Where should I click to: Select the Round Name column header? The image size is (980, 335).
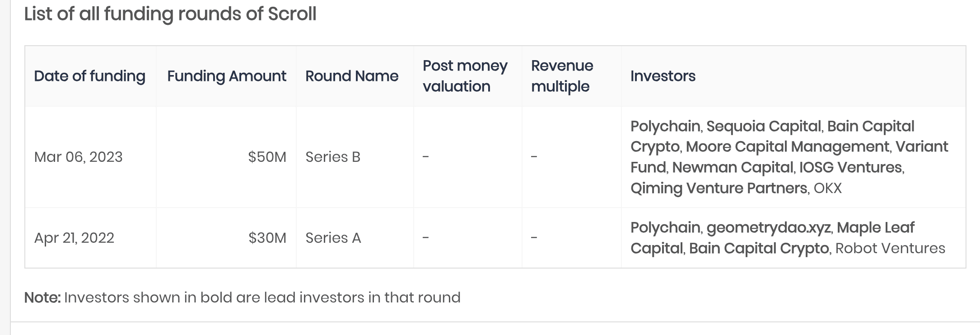(352, 76)
